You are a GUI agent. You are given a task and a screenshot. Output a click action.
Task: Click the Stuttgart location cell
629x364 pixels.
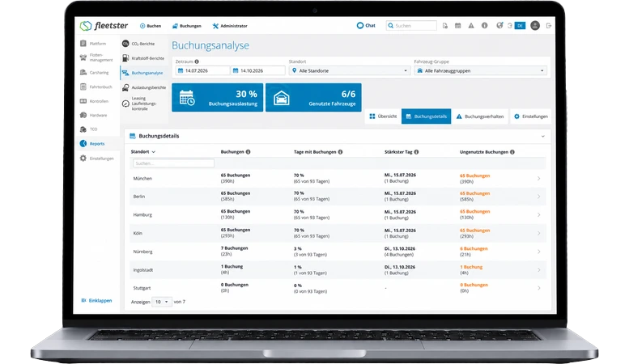(x=142, y=288)
